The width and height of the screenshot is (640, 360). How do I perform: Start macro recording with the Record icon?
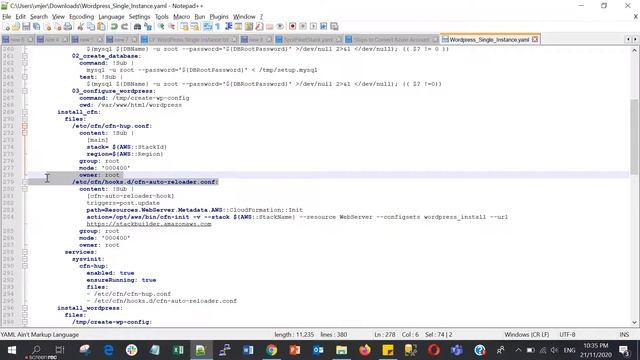[x=292, y=27]
